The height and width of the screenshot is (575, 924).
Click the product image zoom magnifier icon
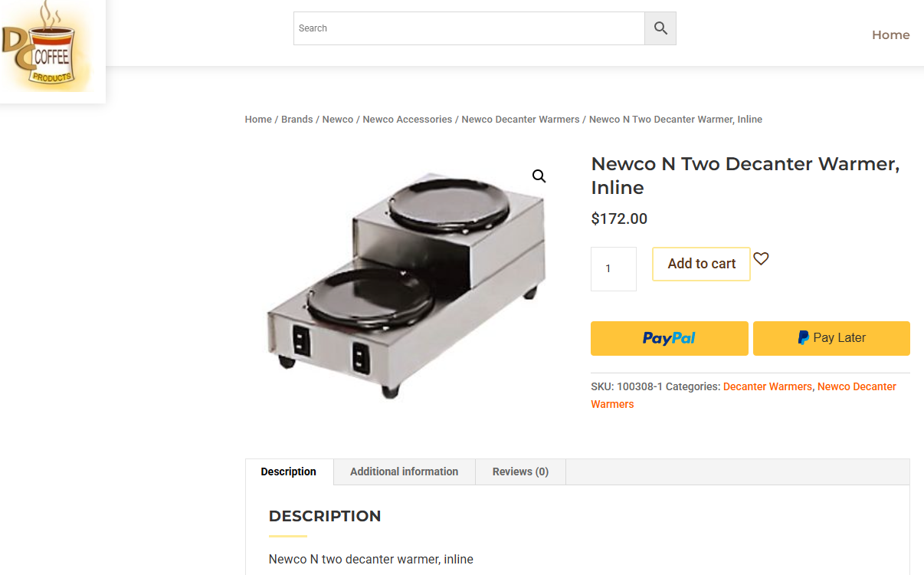tap(539, 176)
